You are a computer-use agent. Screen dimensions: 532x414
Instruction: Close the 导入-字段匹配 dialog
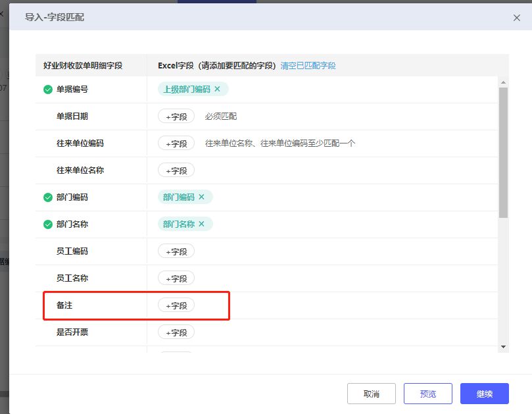click(x=517, y=18)
